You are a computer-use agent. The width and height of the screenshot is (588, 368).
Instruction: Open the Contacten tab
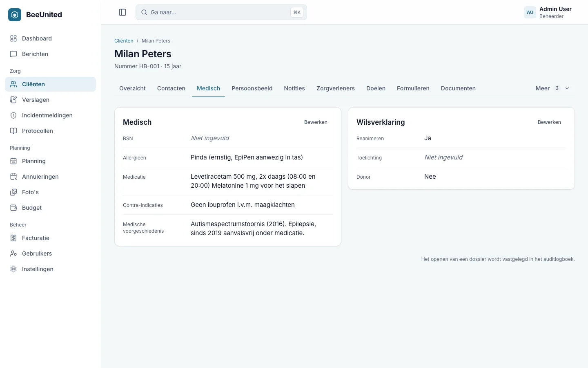171,88
